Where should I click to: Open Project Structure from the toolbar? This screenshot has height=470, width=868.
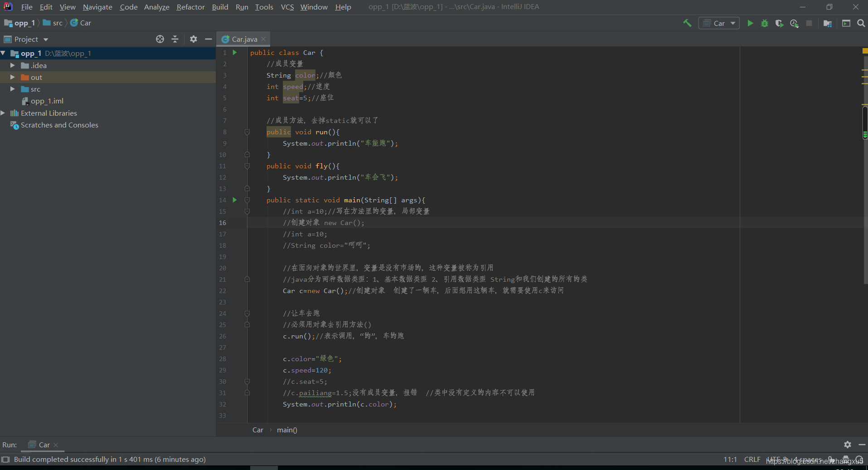click(x=828, y=23)
